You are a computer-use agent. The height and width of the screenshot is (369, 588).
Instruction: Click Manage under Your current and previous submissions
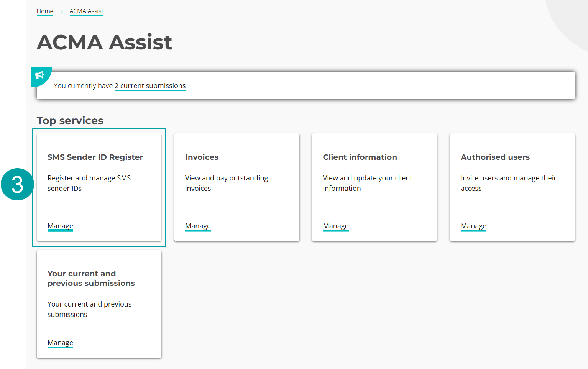tap(60, 343)
